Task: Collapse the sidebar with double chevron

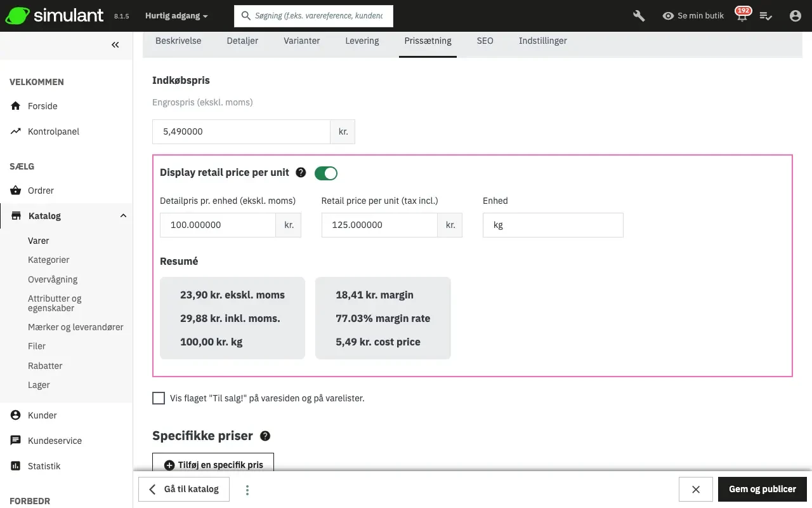Action: point(115,44)
